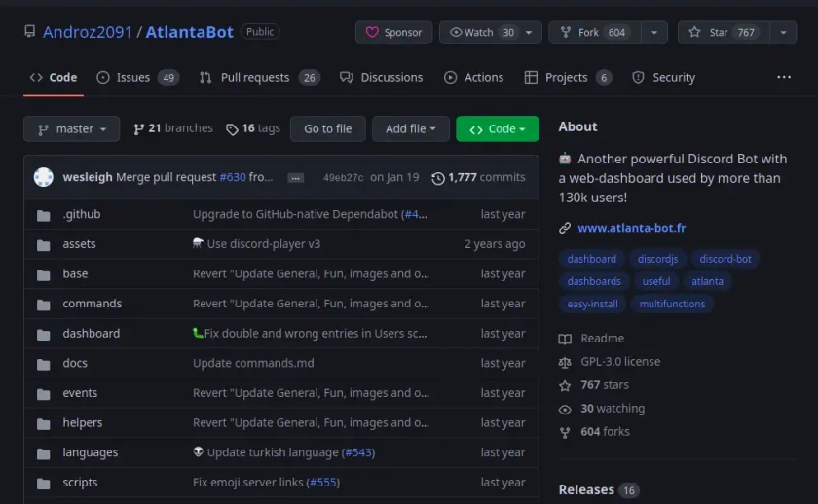Screen dimensions: 818x504
Task: Click the repository icon beside Androz2091
Action: click(x=30, y=32)
